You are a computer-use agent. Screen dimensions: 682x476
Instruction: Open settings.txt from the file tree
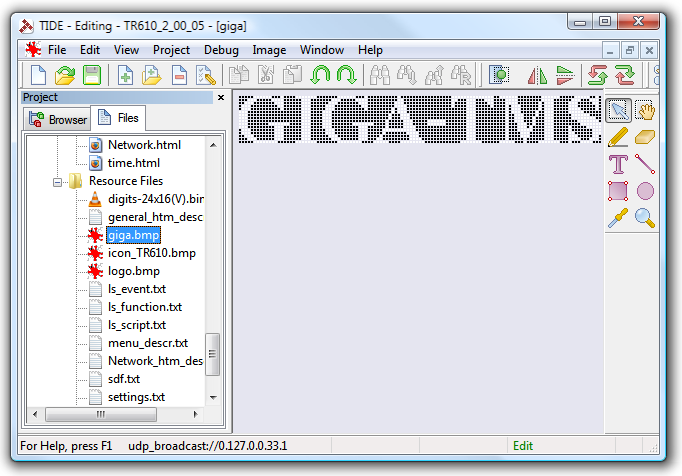(x=136, y=397)
